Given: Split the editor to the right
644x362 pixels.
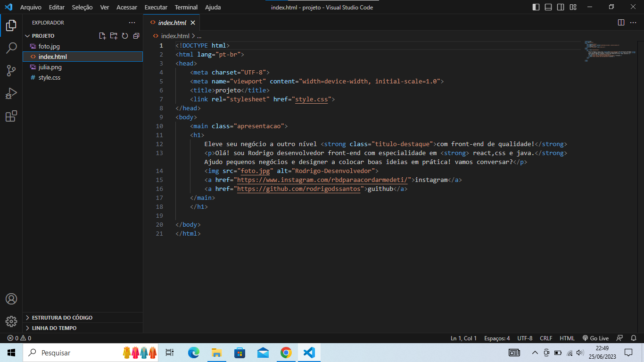Looking at the screenshot, I should point(621,23).
